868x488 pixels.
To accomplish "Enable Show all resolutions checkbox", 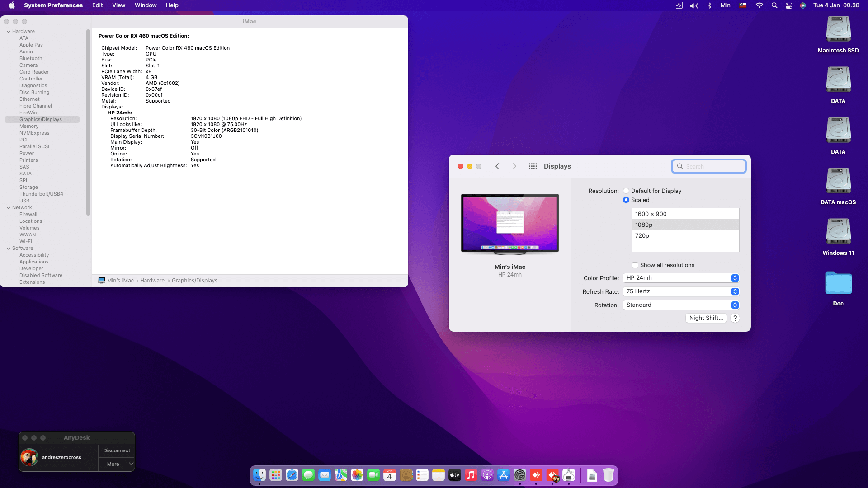I will [635, 265].
